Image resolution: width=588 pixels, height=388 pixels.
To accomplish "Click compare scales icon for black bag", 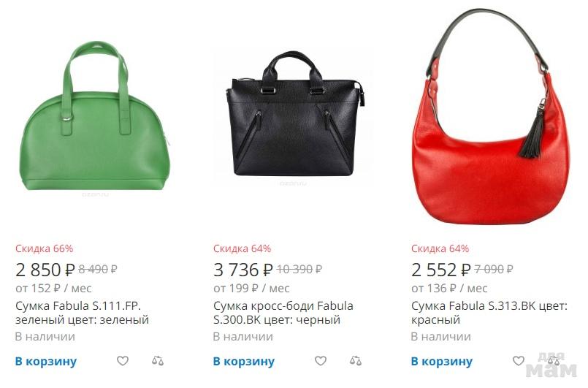I will 356,361.
